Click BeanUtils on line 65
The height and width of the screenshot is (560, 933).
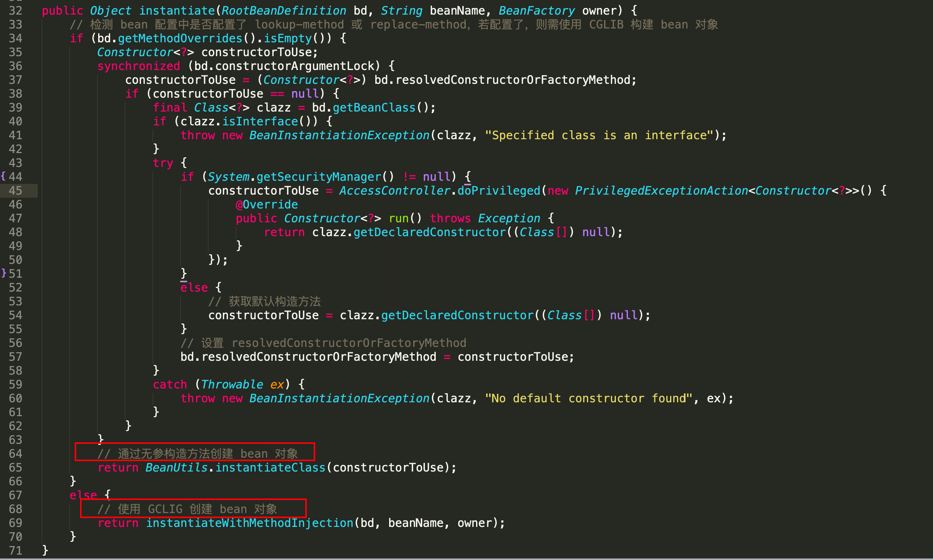[177, 467]
